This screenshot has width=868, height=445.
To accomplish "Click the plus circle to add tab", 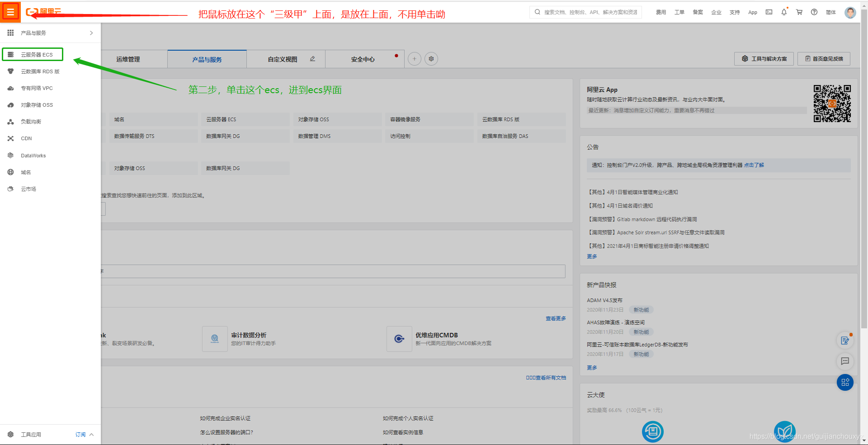I will 415,59.
